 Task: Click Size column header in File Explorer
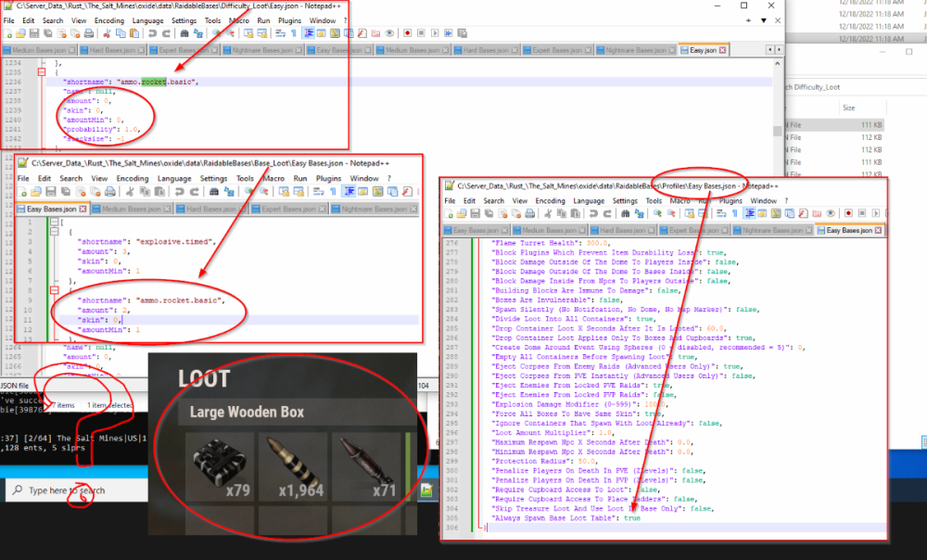(x=848, y=108)
